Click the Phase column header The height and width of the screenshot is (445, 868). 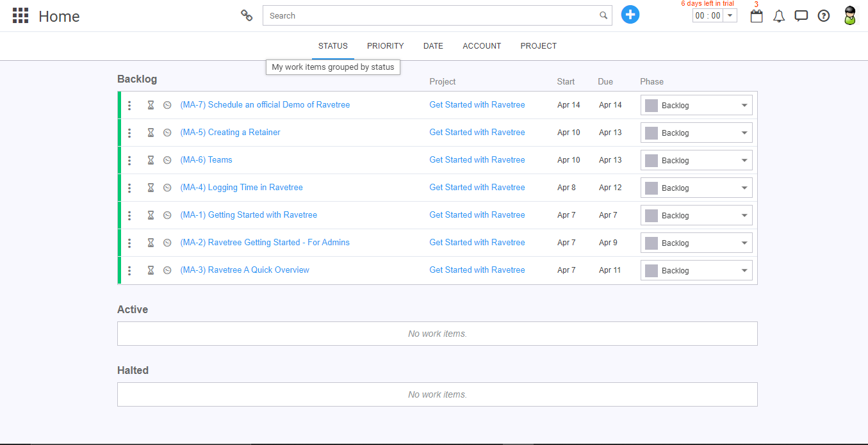point(651,81)
